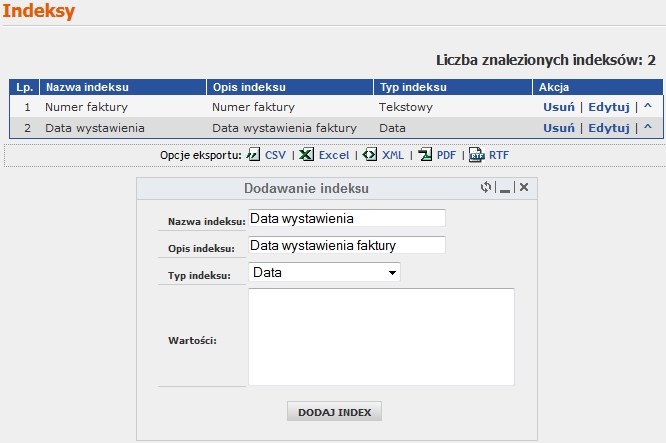Click into the Opis indeksu field
Screen dimensions: 666x443
click(x=346, y=245)
